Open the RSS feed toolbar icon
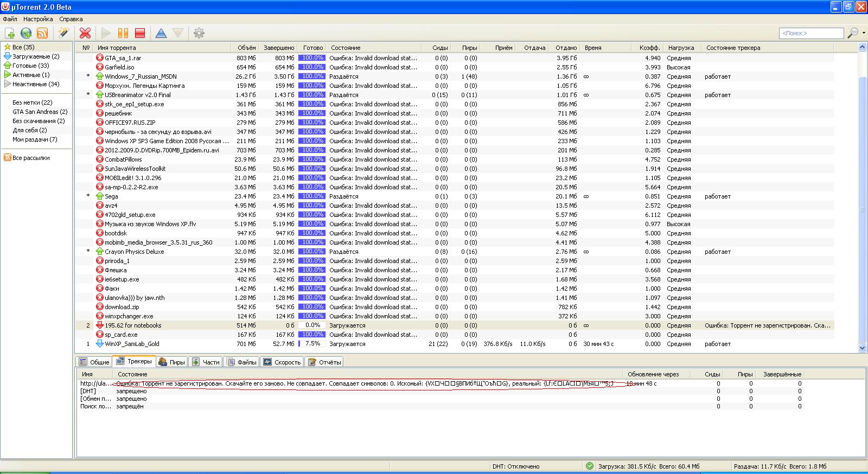Image resolution: width=868 pixels, height=474 pixels. [x=42, y=33]
